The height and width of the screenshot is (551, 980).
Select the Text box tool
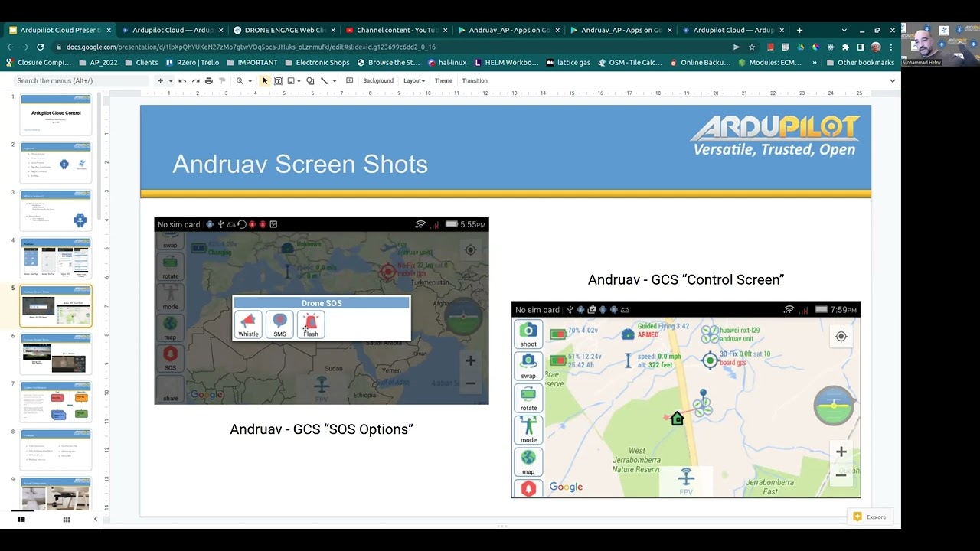point(278,80)
